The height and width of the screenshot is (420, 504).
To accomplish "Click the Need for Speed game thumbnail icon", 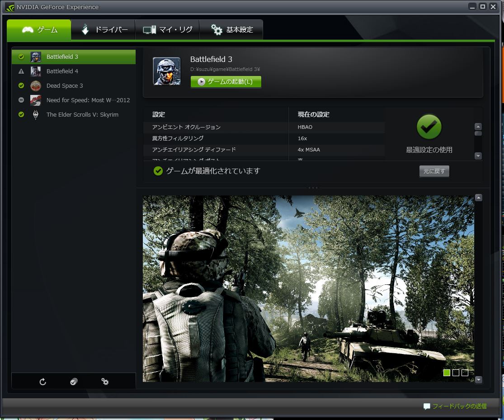I will 36,100.
